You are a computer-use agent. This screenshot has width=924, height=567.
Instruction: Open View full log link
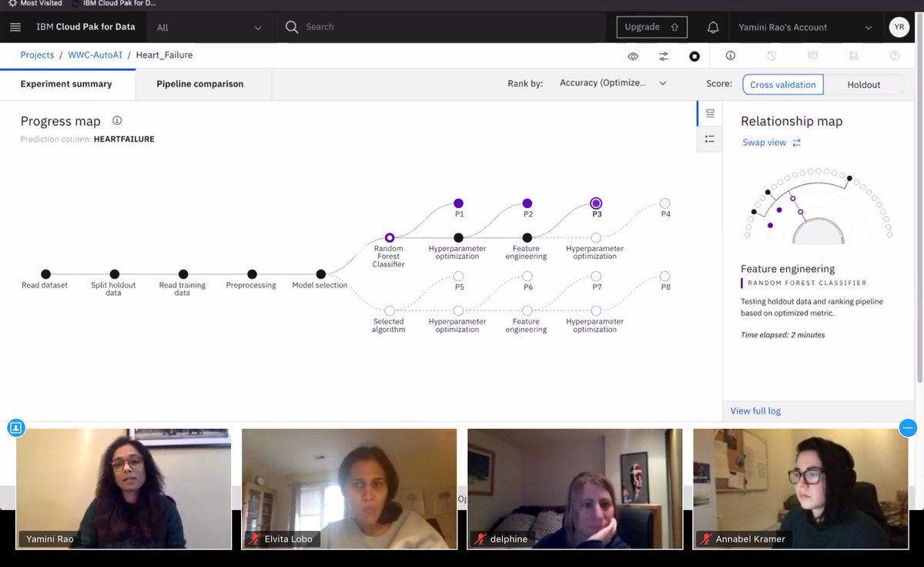click(755, 411)
